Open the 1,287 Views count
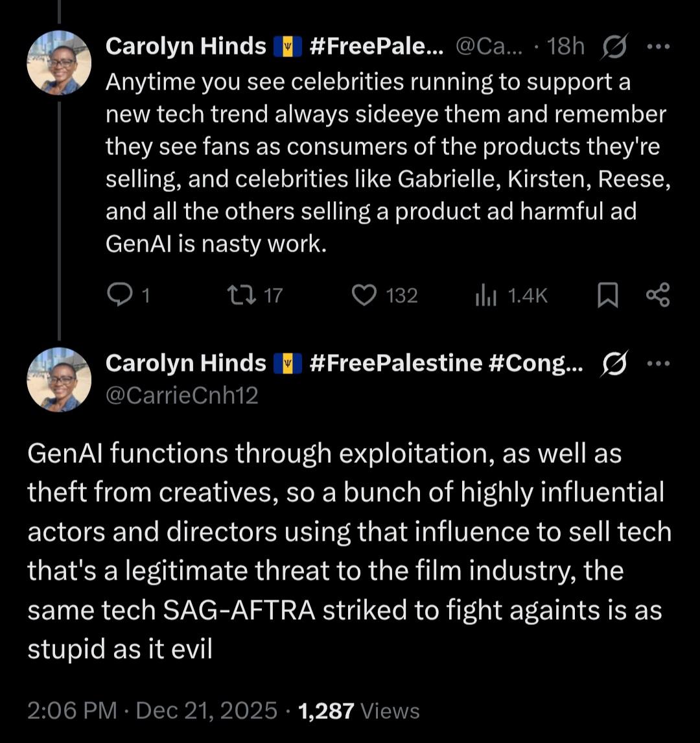 click(x=358, y=711)
